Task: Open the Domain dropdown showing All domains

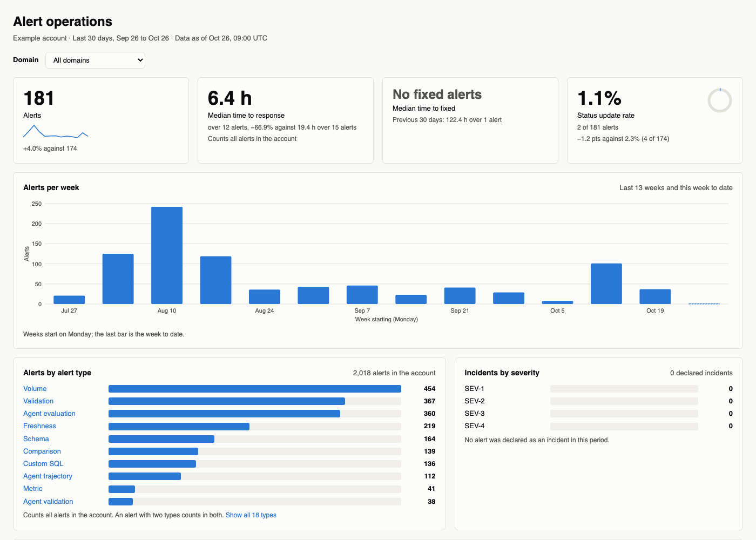Action: coord(95,60)
